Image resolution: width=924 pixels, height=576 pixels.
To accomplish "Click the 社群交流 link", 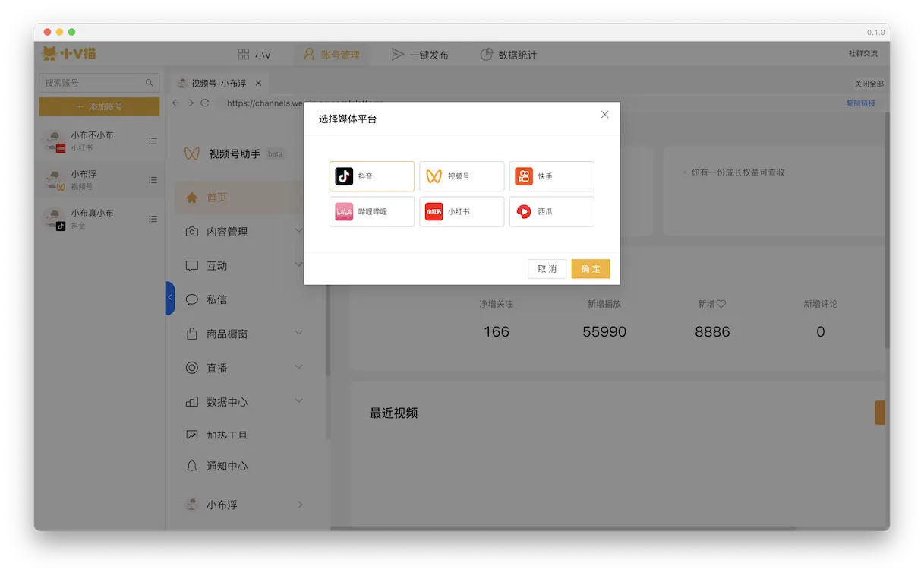I will 863,54.
